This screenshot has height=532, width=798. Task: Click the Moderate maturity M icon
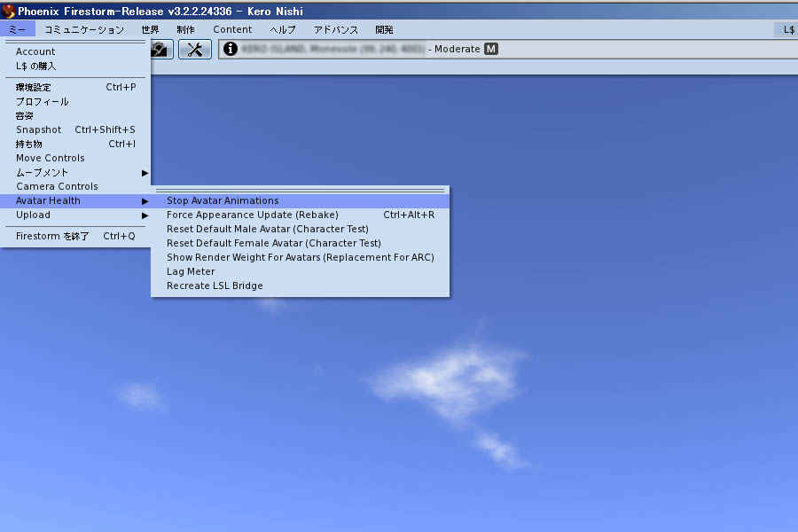tap(491, 49)
